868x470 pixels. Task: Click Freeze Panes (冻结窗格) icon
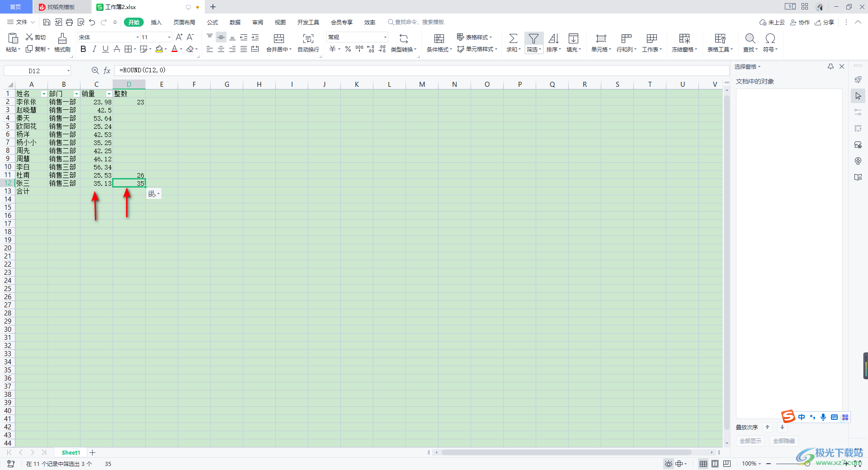[x=684, y=38]
